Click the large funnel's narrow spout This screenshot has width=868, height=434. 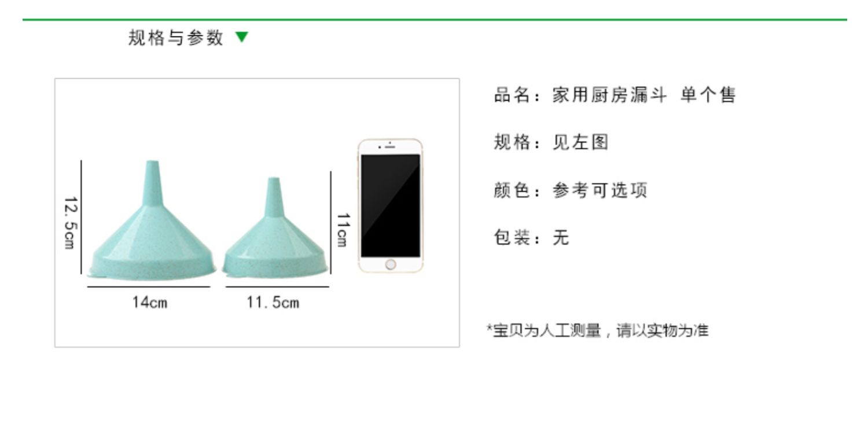[152, 182]
